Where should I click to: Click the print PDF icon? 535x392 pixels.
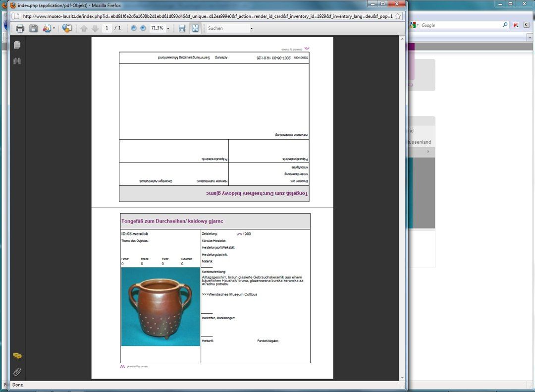(x=20, y=28)
